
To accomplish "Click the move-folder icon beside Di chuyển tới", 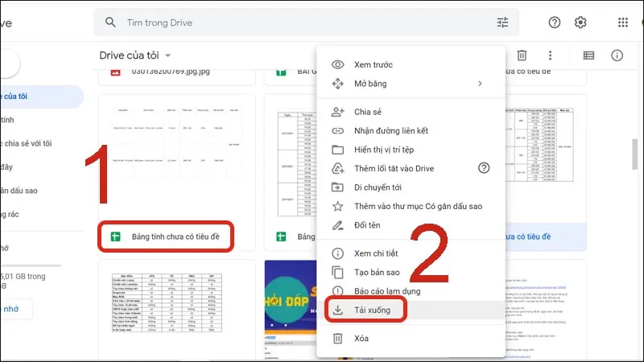I will (337, 187).
